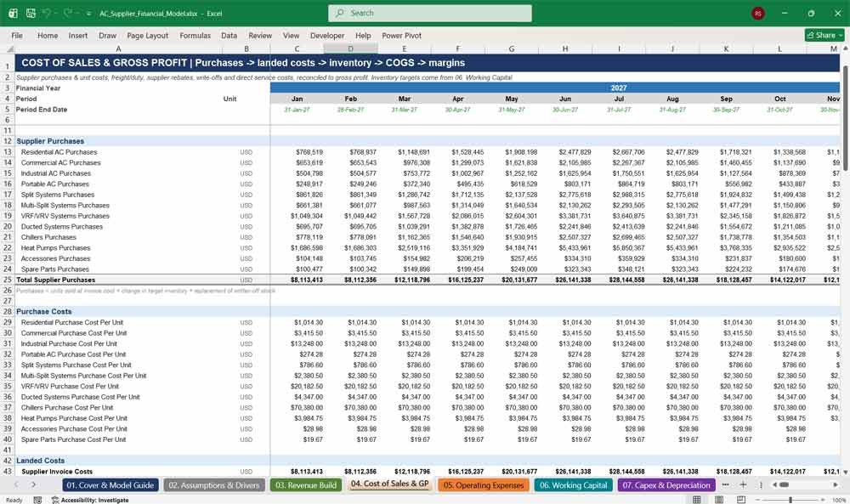
Task: Select Chillers Purchase Cost Per Unit label
Action: point(66,408)
